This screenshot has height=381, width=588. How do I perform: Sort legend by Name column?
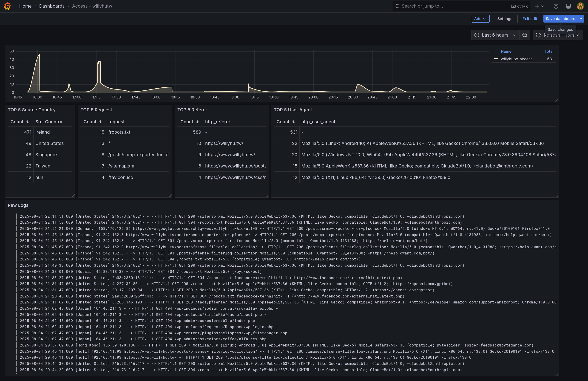506,51
